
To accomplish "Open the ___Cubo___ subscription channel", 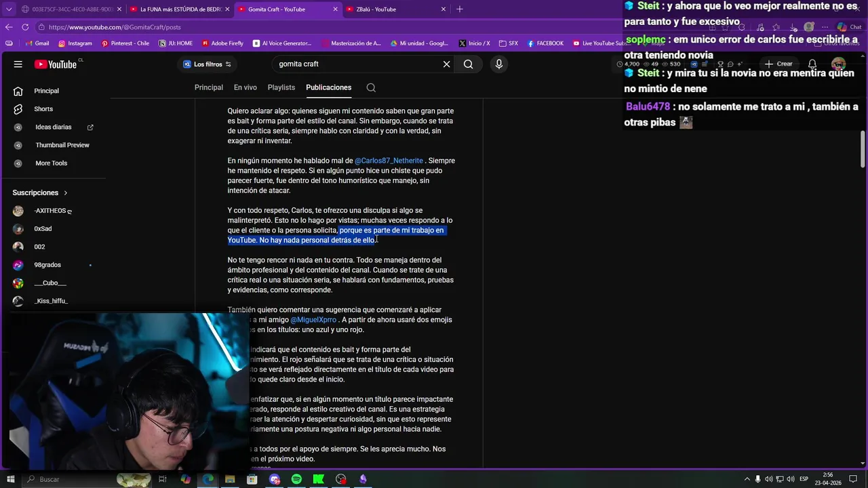I will tap(54, 283).
